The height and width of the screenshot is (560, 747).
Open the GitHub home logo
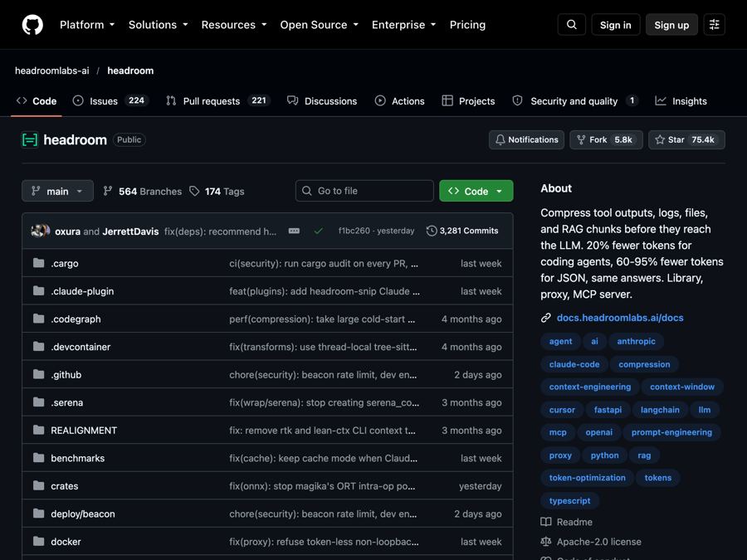(32, 25)
